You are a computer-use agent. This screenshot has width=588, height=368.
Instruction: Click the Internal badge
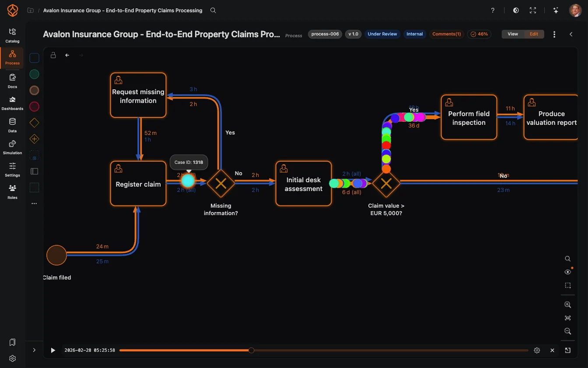click(x=415, y=34)
